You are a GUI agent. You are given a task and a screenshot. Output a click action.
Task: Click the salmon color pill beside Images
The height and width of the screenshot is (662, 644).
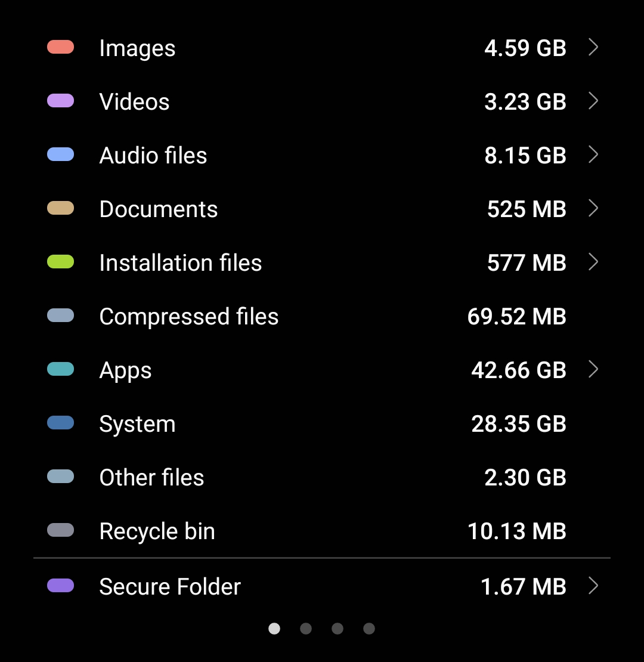(60, 47)
